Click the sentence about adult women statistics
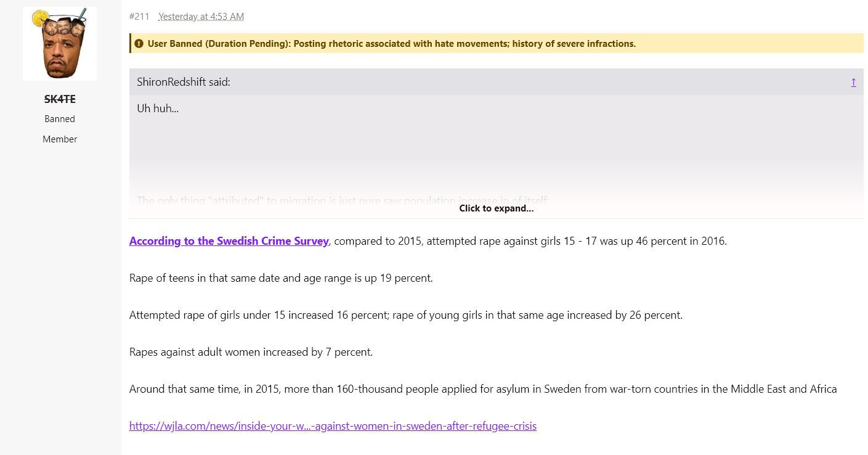 pyautogui.click(x=251, y=352)
